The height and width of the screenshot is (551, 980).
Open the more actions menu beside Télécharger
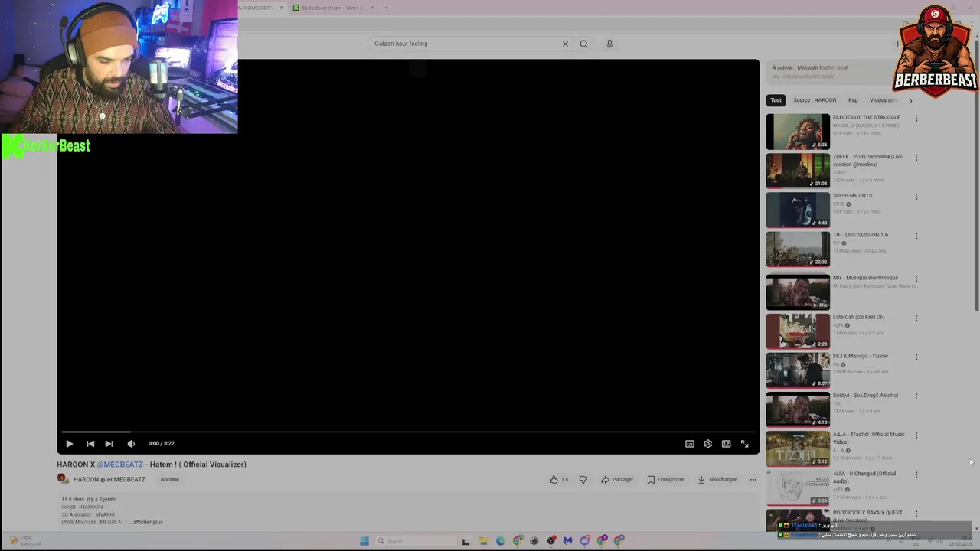pyautogui.click(x=753, y=479)
